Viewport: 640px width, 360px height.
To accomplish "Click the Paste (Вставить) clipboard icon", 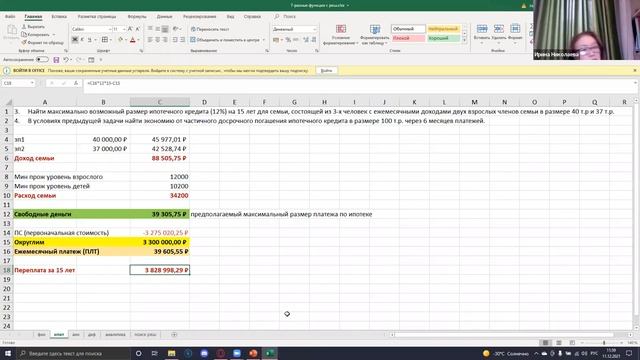I will (x=11, y=29).
